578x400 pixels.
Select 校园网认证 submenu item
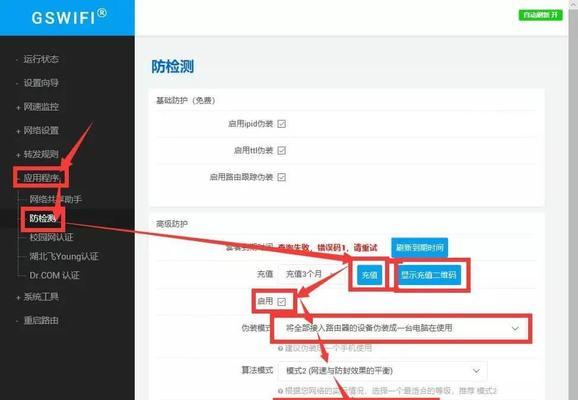51,237
